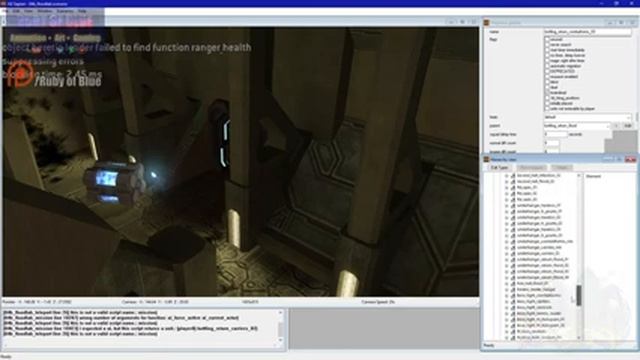The height and width of the screenshot is (360, 640).
Task: Toggle the 'blind' flag checkbox
Action: pyautogui.click(x=547, y=82)
